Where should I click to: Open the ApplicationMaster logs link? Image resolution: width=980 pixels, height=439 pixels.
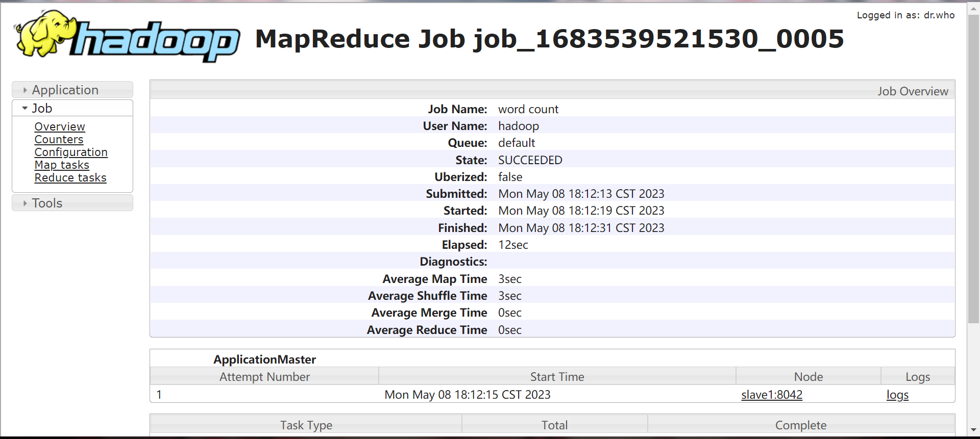click(897, 395)
